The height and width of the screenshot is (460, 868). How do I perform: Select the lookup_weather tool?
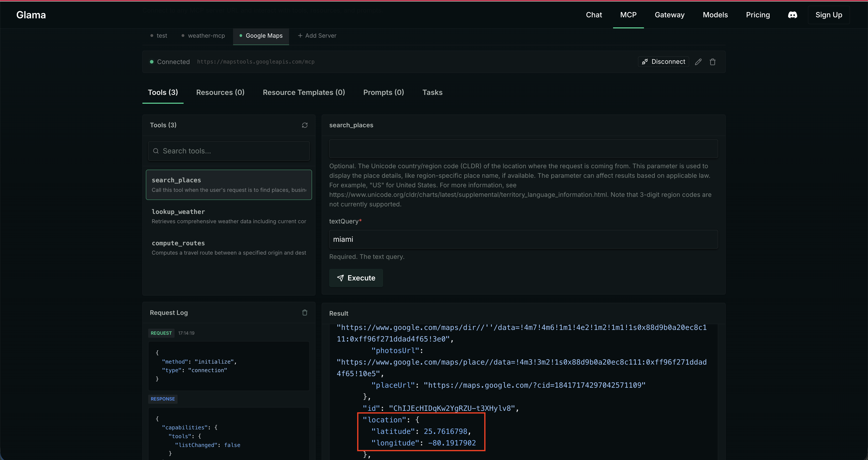229,216
